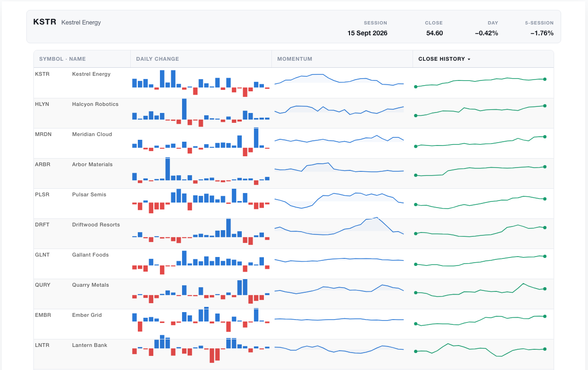The height and width of the screenshot is (370, 588).
Task: Select the LNTR symbol cell
Action: (42, 345)
